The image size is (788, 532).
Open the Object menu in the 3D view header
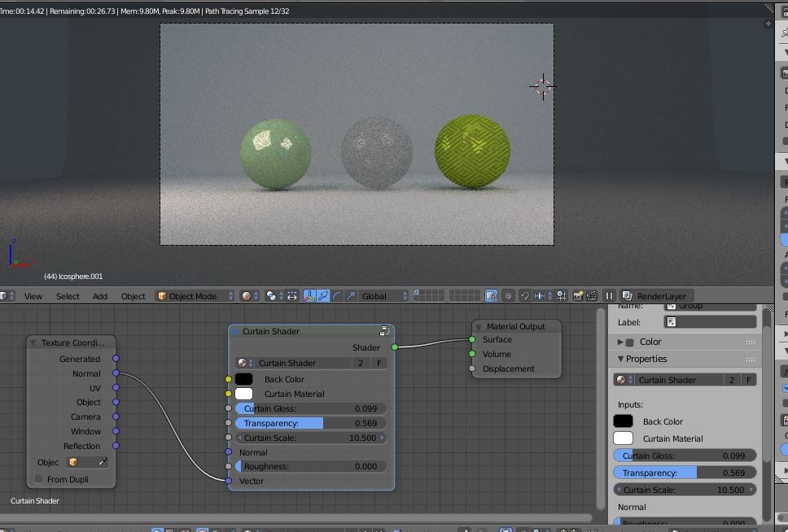coord(133,296)
